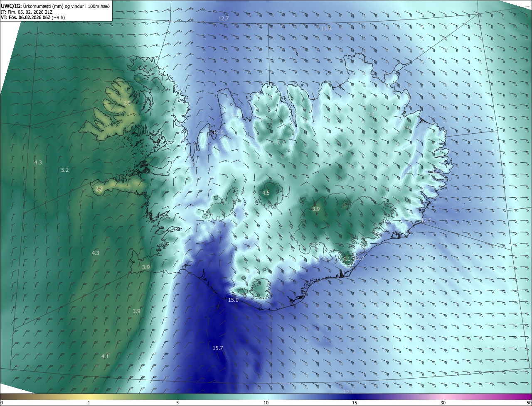Click the 12.6 value label

(218, 132)
